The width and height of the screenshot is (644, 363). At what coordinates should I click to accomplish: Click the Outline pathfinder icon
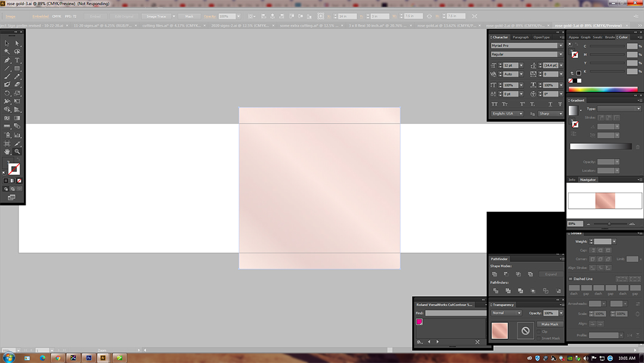coord(546,291)
